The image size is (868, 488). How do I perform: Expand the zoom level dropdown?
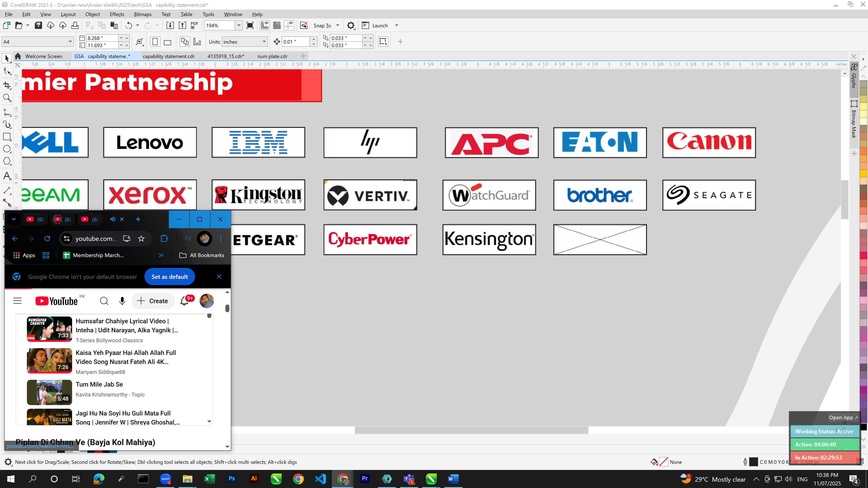pyautogui.click(x=238, y=25)
